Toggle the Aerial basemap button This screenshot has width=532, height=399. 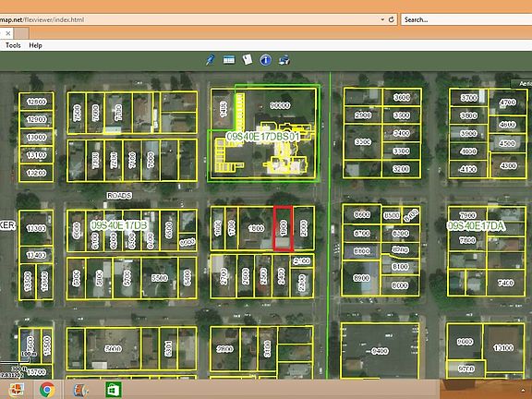coord(522,83)
